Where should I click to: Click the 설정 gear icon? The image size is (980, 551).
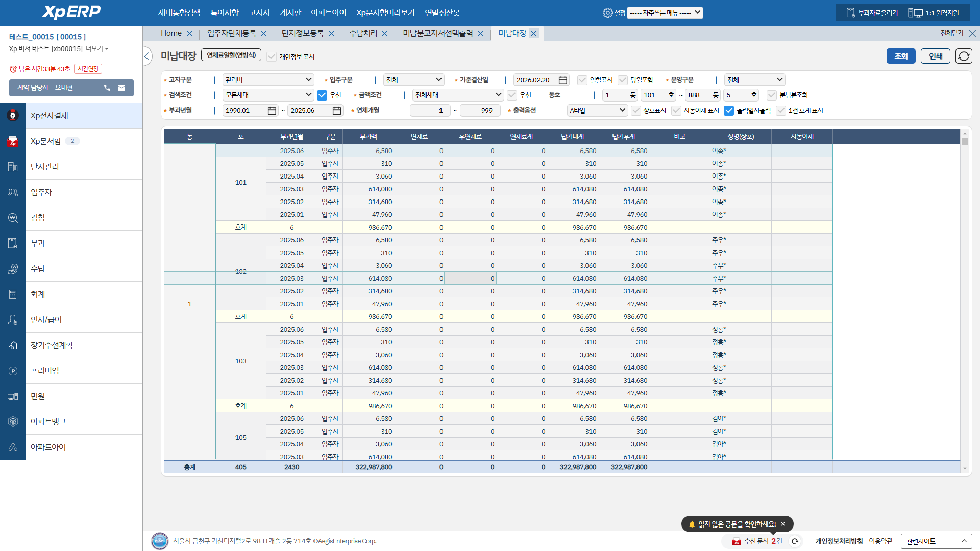607,13
